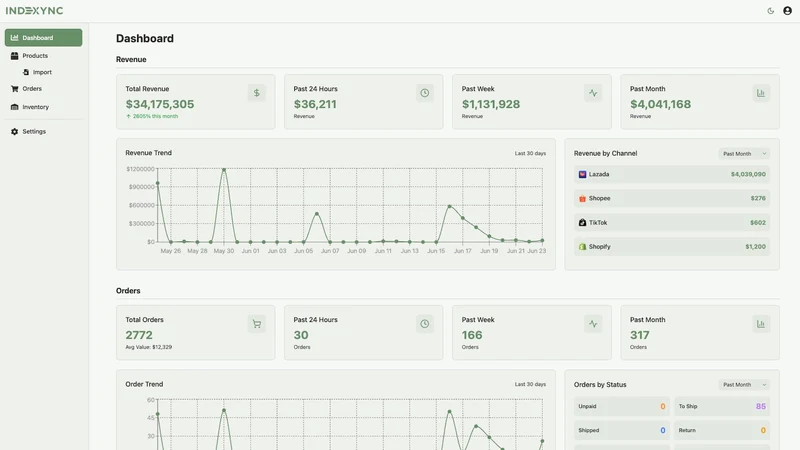Click the Return status tile
800x450 pixels.
pos(722,431)
